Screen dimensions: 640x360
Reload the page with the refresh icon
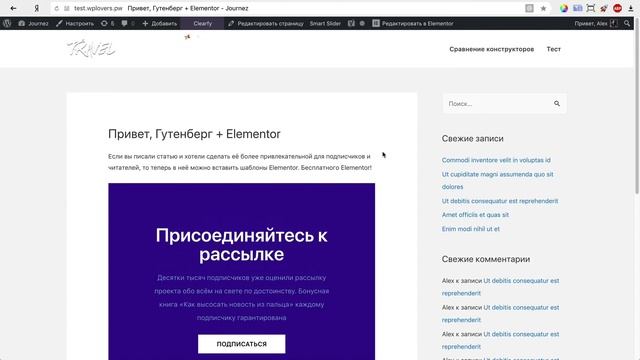pos(56,8)
